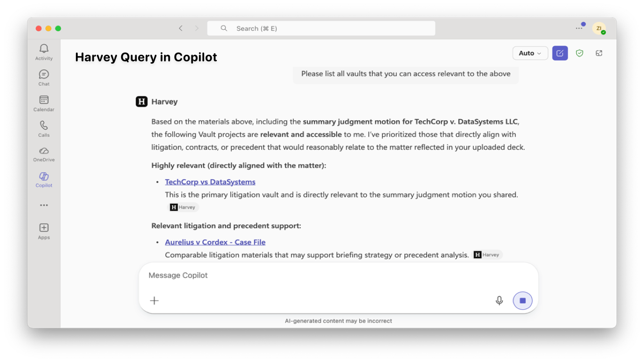Screen dimensions: 644x362
Task: Start a new chat with compose icon
Action: pyautogui.click(x=560, y=53)
